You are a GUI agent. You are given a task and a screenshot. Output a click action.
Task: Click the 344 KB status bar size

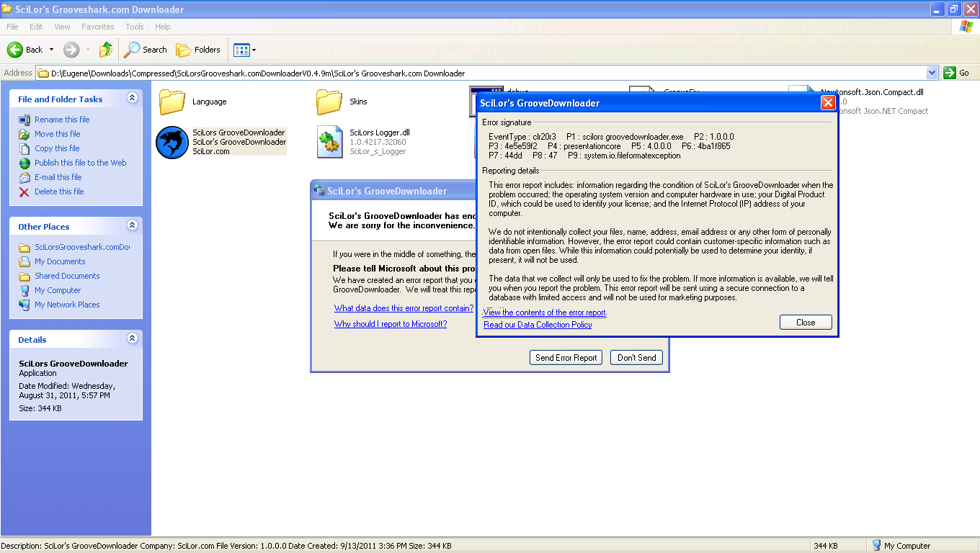[x=826, y=546]
